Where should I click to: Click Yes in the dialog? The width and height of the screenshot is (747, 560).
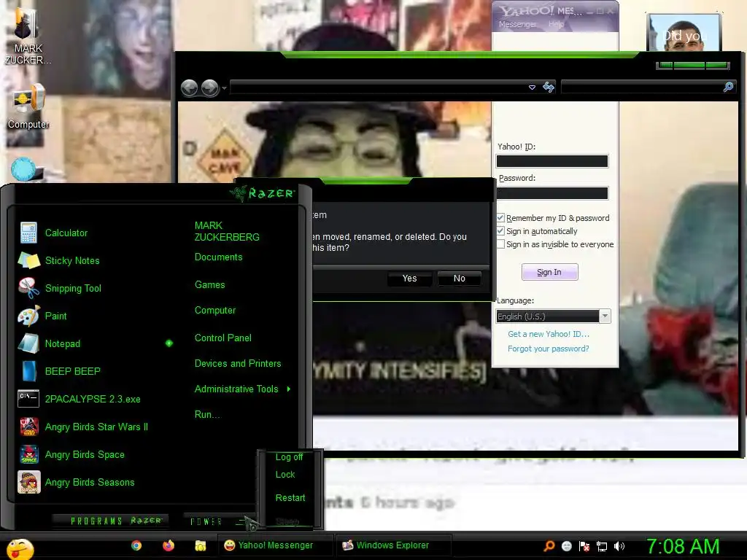410,279
